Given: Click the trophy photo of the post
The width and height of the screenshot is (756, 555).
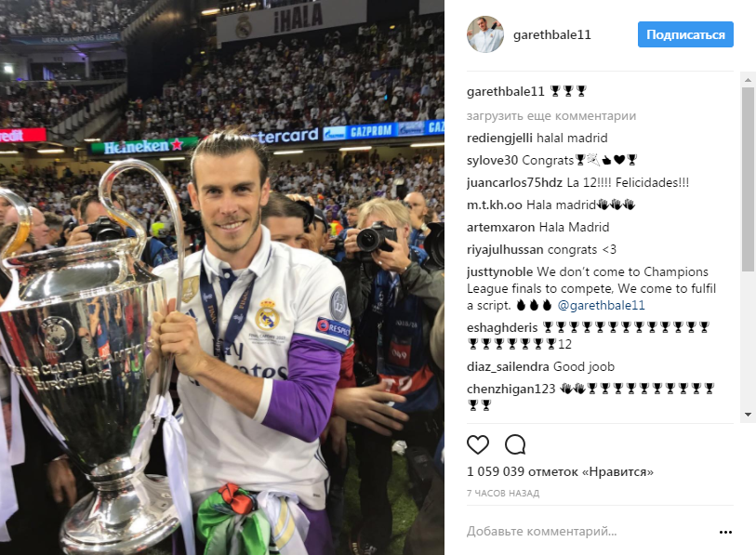Looking at the screenshot, I should coord(222,277).
